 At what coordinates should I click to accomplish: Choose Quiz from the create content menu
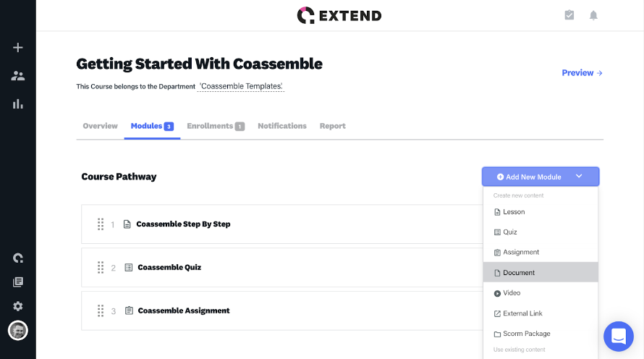(510, 232)
